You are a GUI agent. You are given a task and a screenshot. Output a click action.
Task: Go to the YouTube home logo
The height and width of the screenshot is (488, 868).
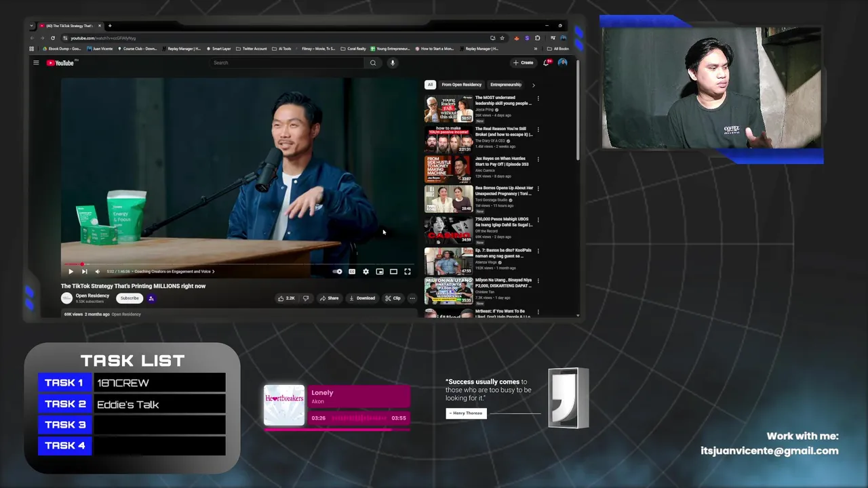click(60, 62)
